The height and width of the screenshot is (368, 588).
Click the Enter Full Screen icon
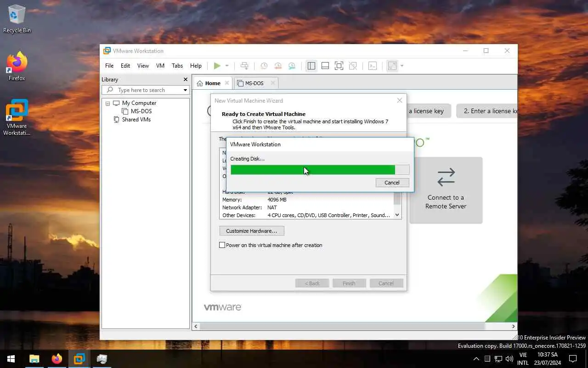(339, 66)
